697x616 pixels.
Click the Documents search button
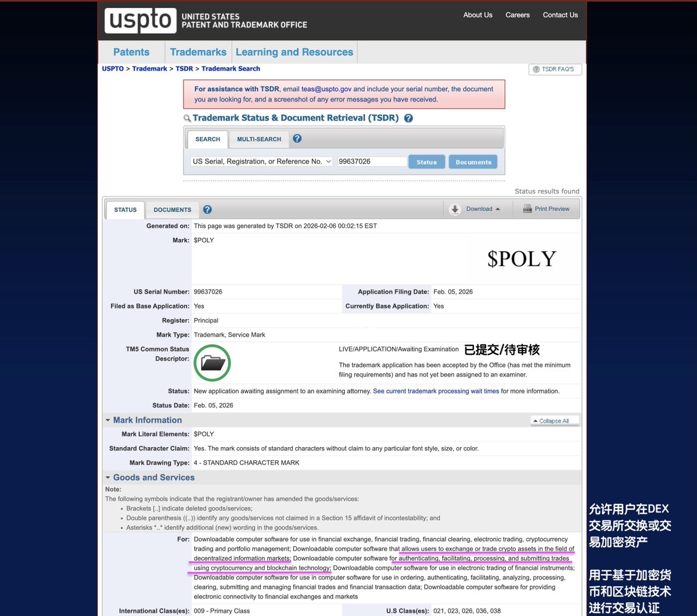473,162
